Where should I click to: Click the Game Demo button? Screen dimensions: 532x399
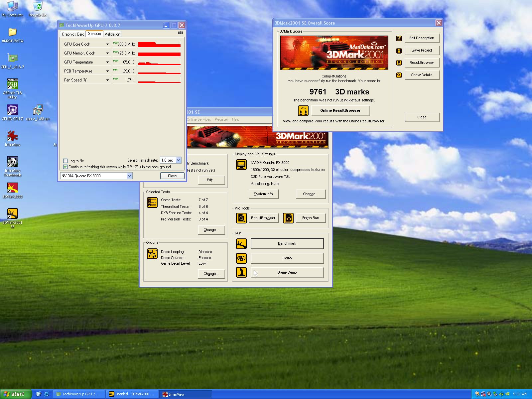(287, 273)
